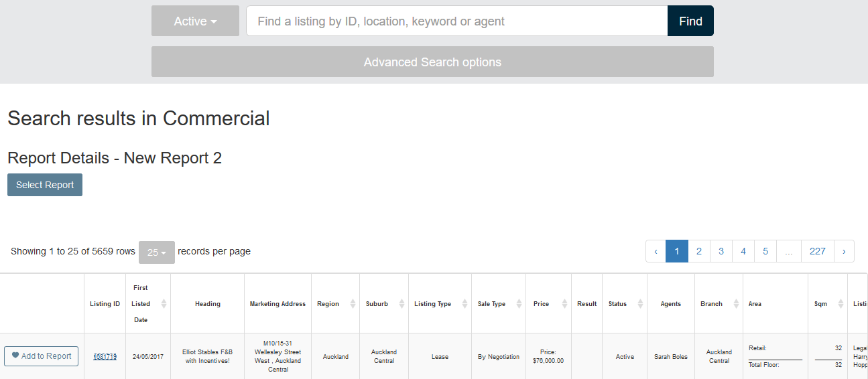Sort by Sqm column arrows
This screenshot has height=379, width=868.
pos(841,304)
